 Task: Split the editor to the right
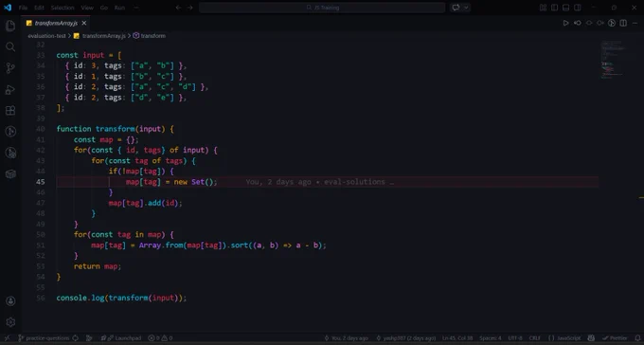coord(623,23)
